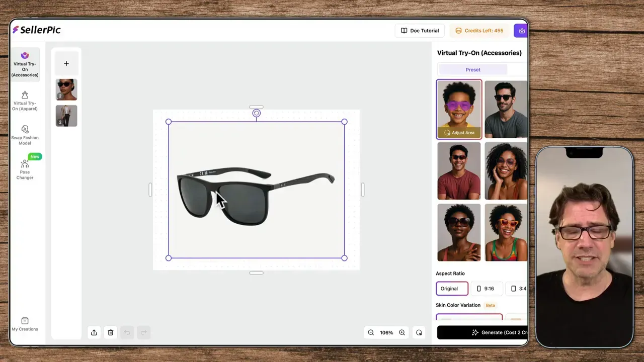Select Original aspect ratio
The width and height of the screenshot is (644, 362).
click(x=451, y=289)
